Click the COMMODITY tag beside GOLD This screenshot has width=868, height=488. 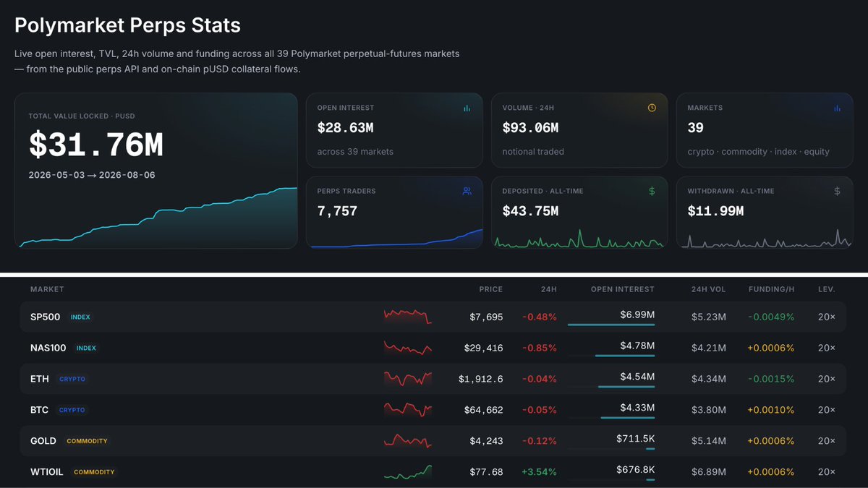[x=87, y=442]
